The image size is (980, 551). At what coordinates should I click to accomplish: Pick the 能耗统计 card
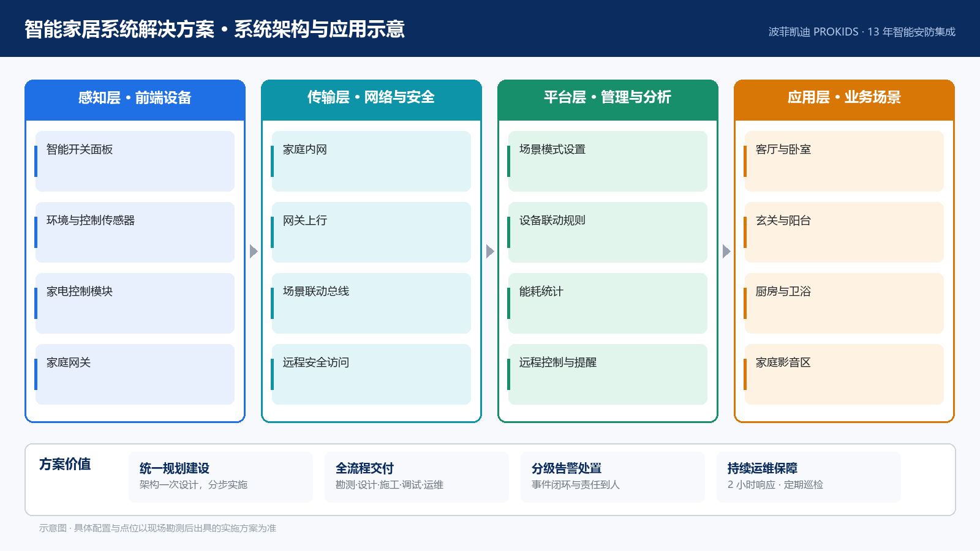pyautogui.click(x=608, y=303)
